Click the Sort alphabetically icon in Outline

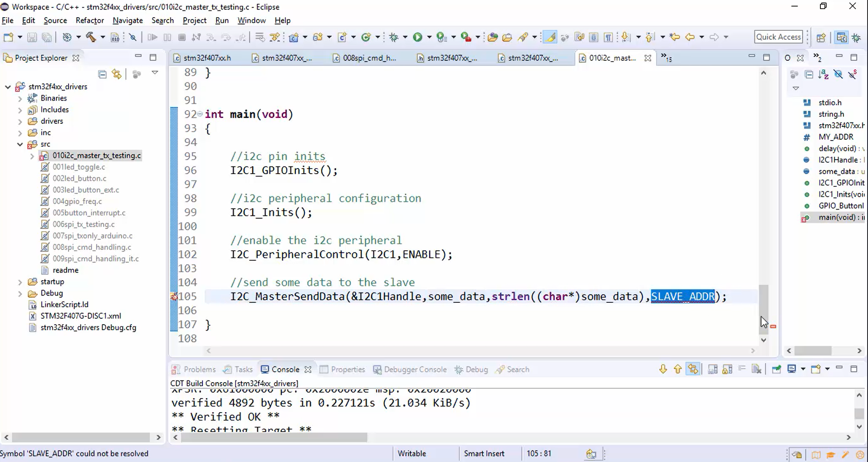tap(824, 74)
